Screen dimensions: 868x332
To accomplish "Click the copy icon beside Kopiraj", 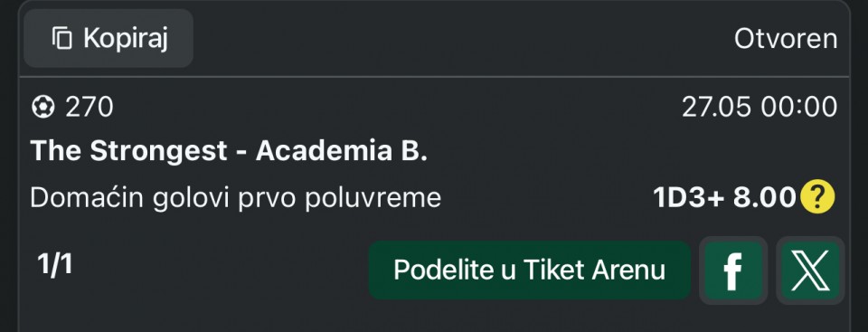I will 62,38.
